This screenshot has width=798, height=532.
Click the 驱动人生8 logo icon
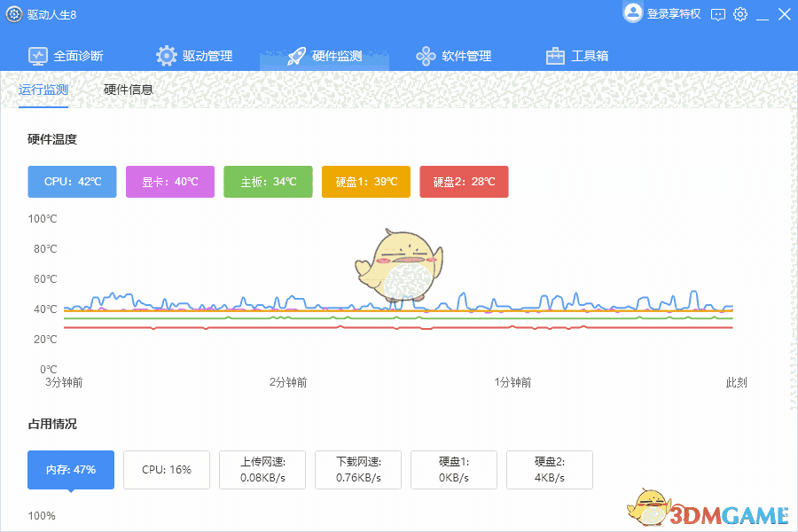[x=12, y=14]
